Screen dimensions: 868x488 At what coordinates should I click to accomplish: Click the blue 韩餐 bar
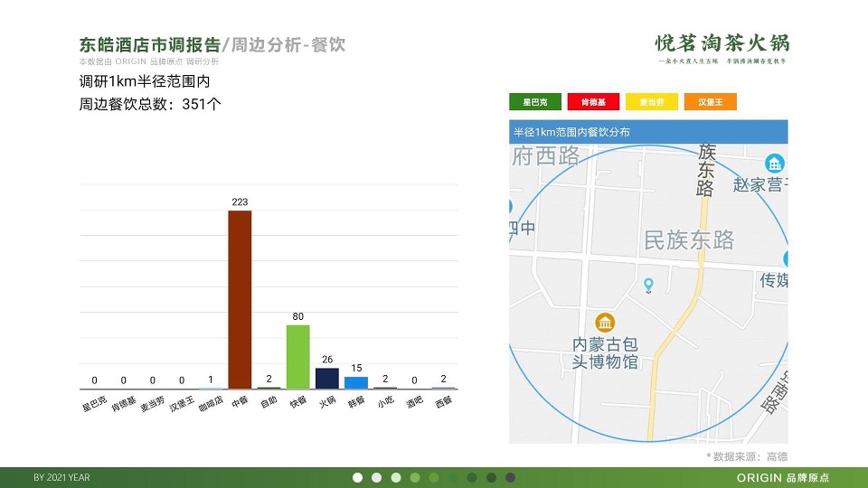click(x=356, y=383)
